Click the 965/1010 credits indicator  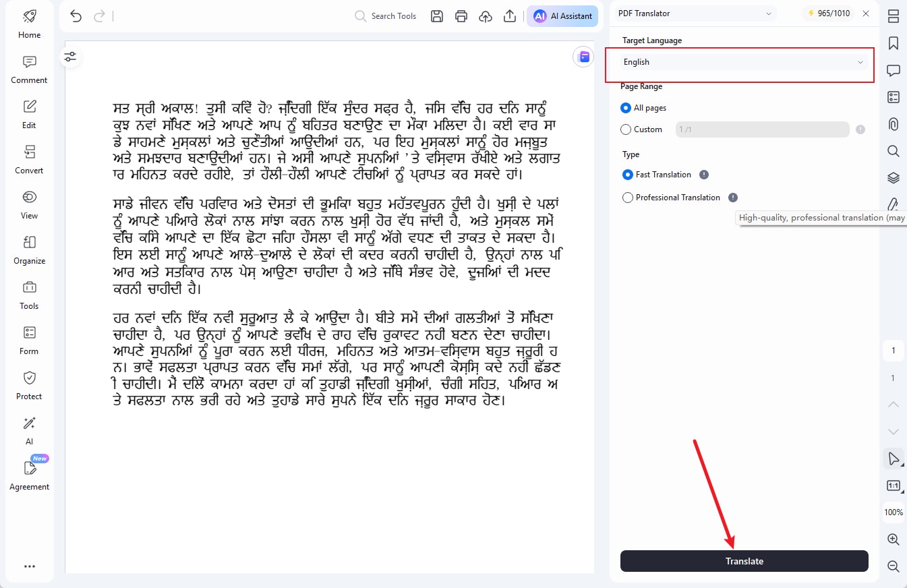[x=827, y=13]
